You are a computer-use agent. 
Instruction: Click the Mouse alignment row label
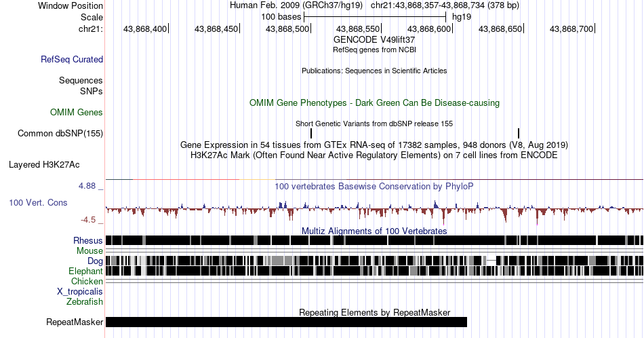click(89, 251)
